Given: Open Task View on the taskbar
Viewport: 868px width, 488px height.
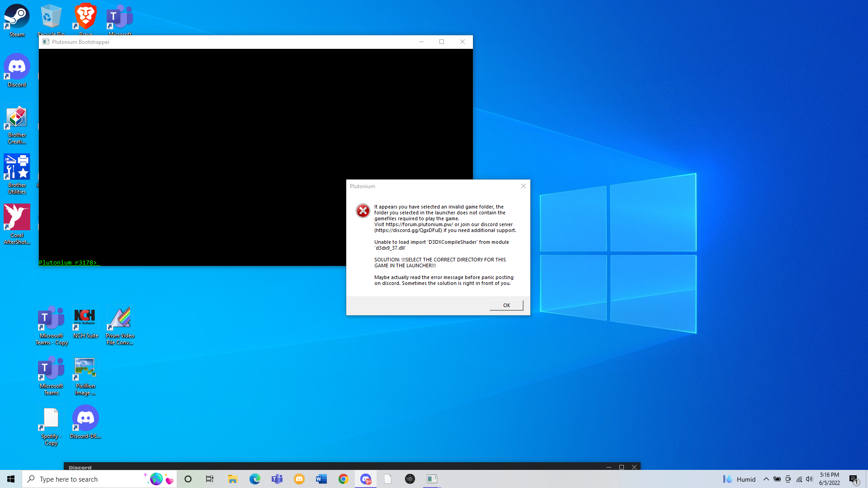Looking at the screenshot, I should point(210,479).
